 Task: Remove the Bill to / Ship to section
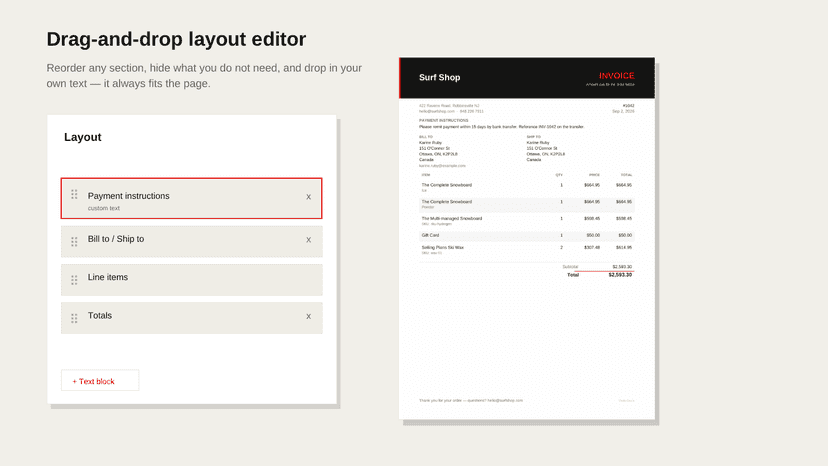pyautogui.click(x=308, y=240)
